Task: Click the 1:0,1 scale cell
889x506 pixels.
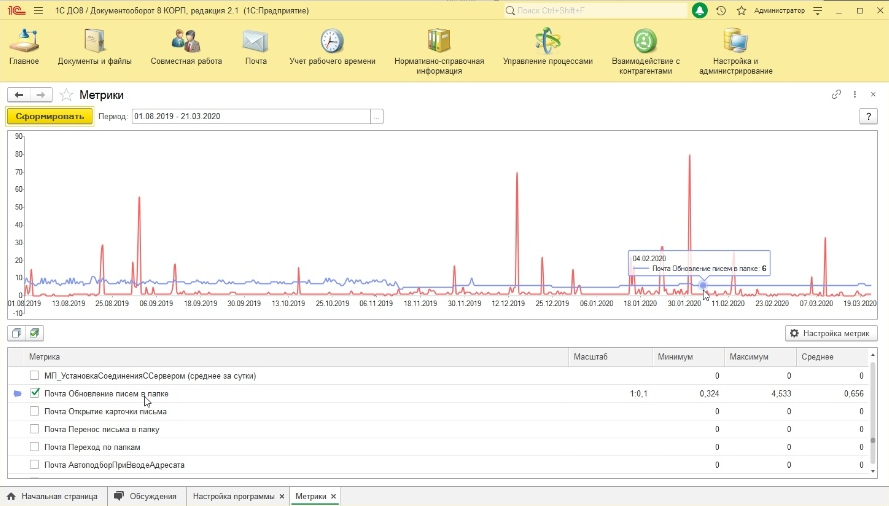Action: click(610, 393)
